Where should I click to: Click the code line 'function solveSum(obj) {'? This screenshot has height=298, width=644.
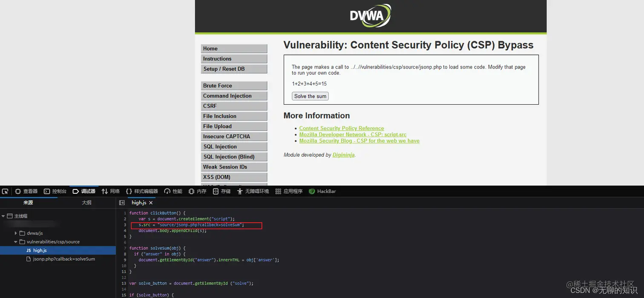click(158, 248)
